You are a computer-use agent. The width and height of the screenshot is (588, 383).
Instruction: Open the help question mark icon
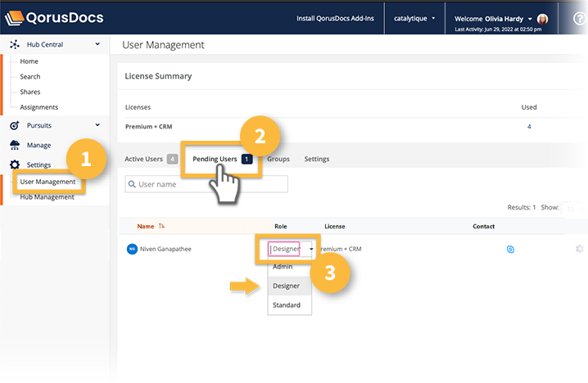click(x=580, y=18)
